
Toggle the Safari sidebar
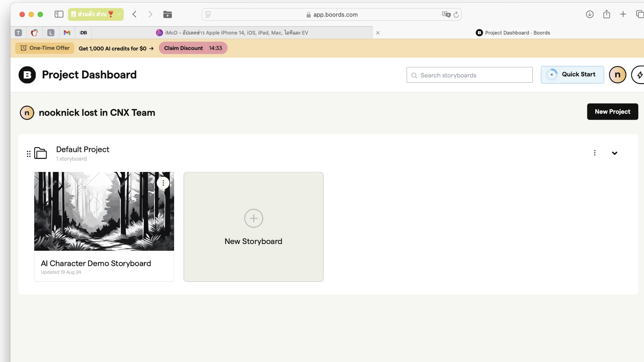59,14
